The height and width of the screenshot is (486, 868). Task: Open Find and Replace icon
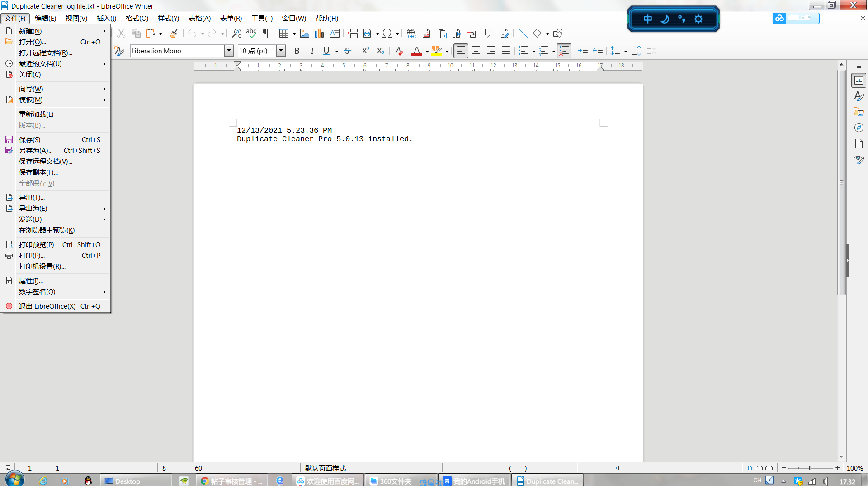click(x=236, y=33)
